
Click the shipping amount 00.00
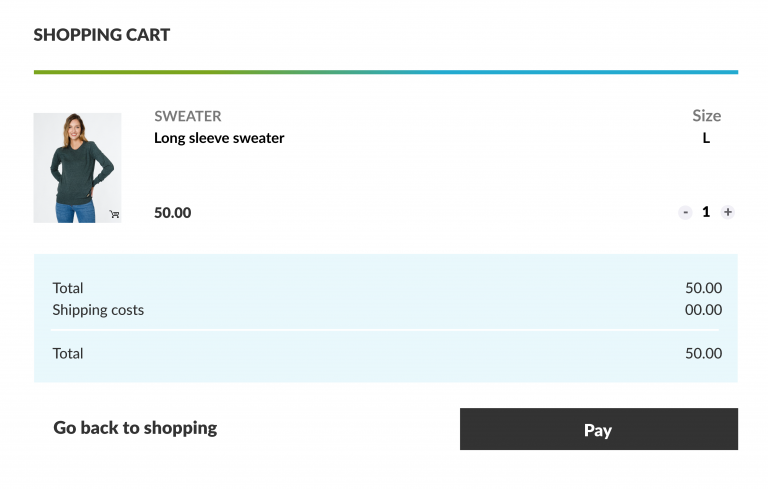pyautogui.click(x=703, y=310)
